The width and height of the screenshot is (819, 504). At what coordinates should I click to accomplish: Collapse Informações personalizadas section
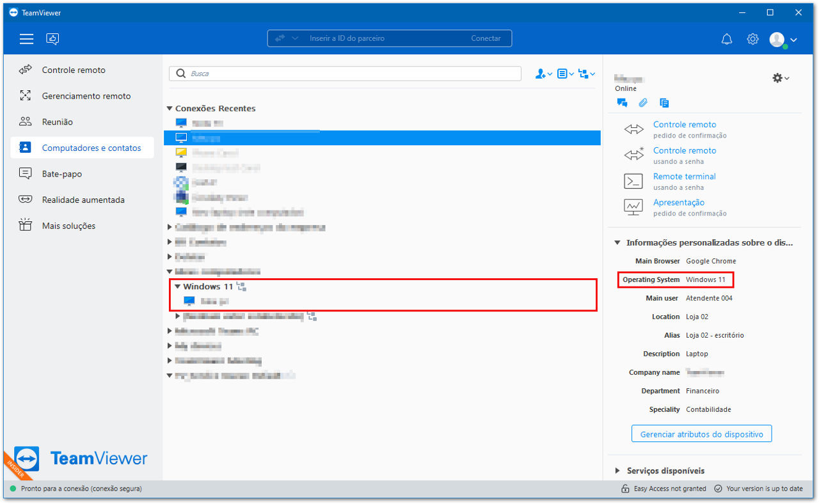pos(617,243)
